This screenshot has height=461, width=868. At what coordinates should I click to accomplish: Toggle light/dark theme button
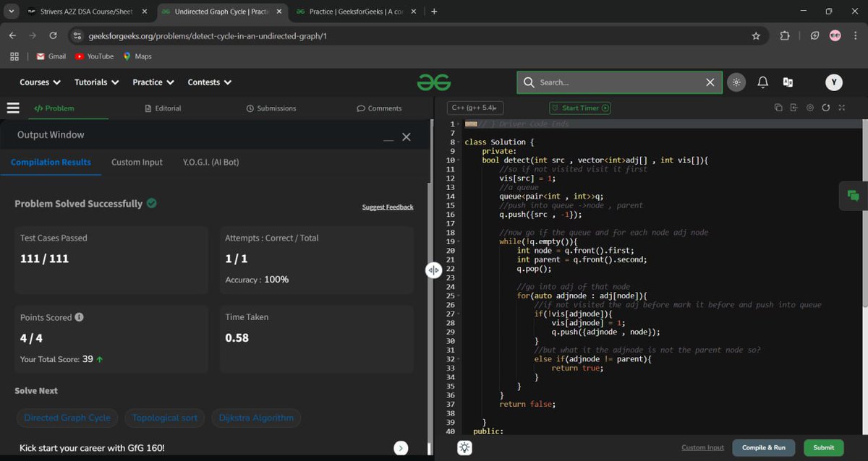(x=736, y=82)
